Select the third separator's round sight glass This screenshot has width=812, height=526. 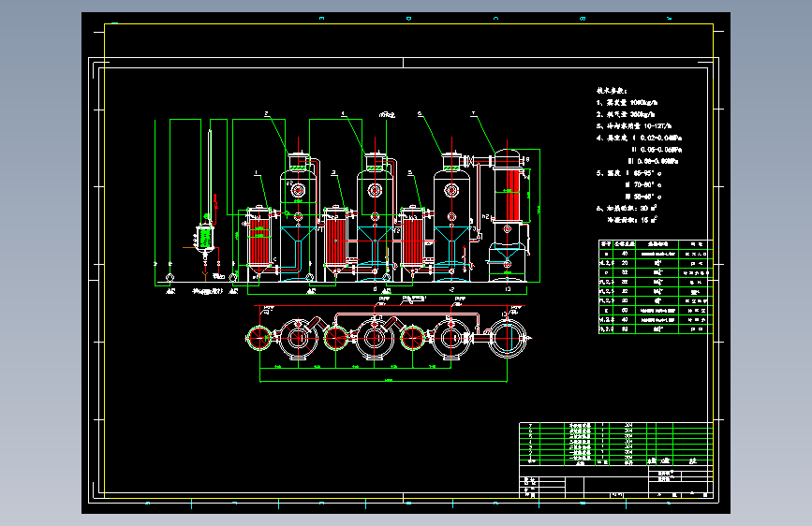tap(451, 191)
